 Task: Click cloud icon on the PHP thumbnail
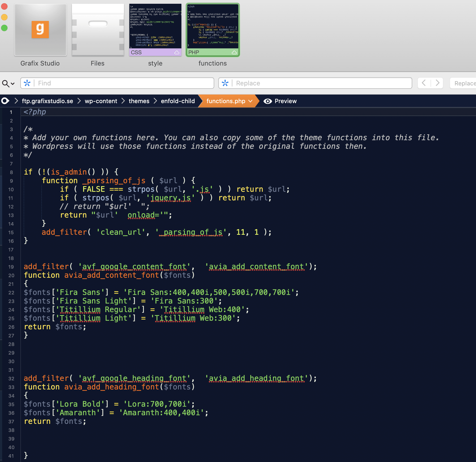click(x=234, y=52)
